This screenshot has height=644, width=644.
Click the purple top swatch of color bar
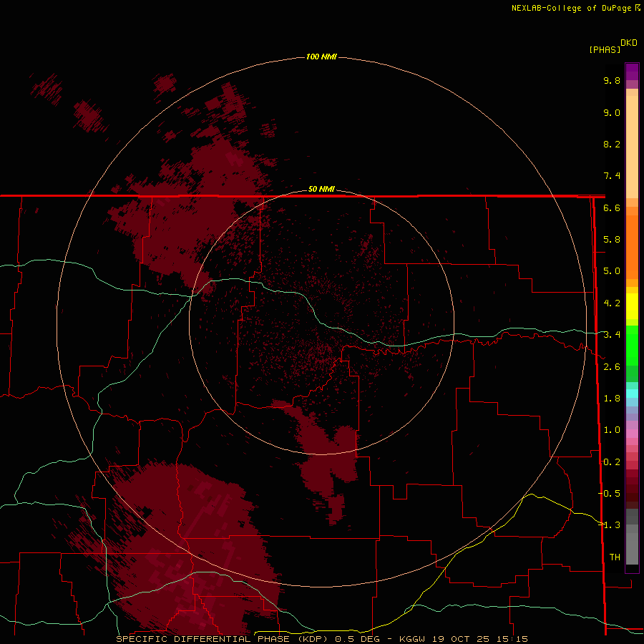tap(632, 72)
